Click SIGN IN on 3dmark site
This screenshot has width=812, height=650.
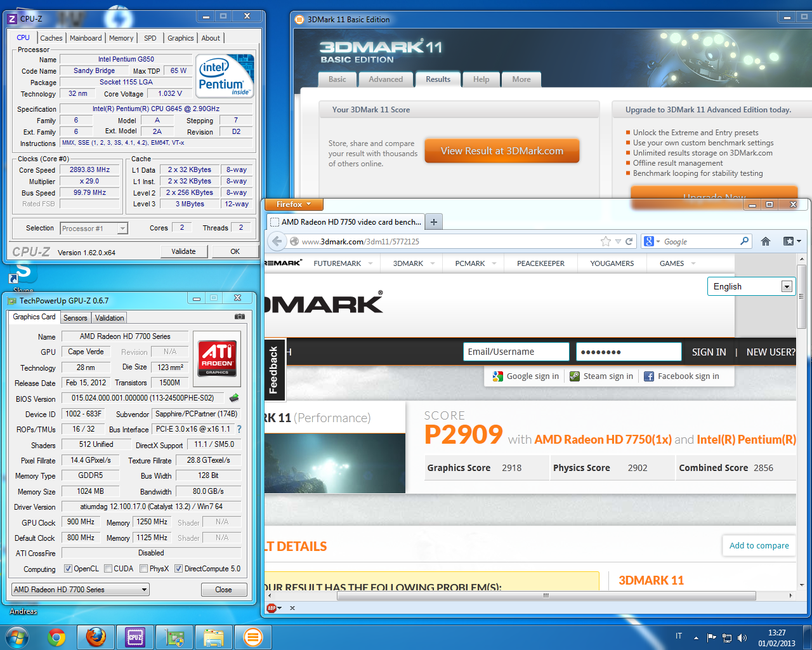pyautogui.click(x=709, y=352)
